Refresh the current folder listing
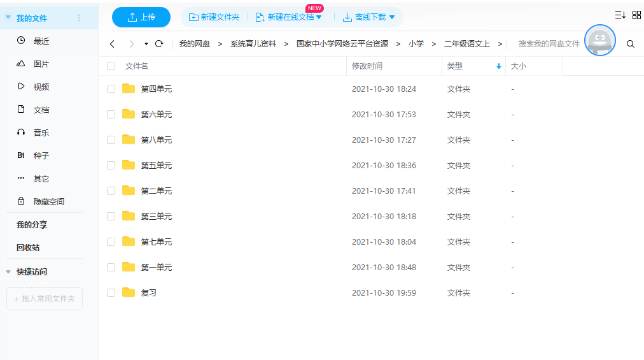The image size is (644, 360). [159, 44]
